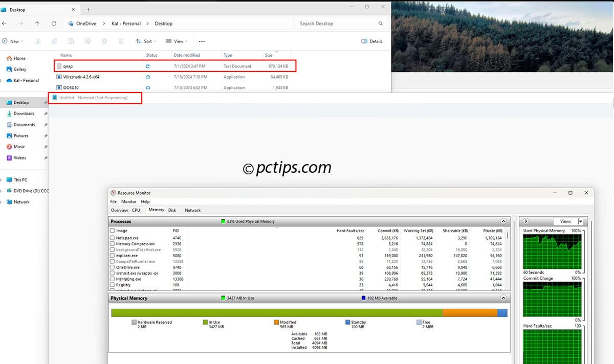
Task: Toggle the Details pane button
Action: tap(372, 41)
